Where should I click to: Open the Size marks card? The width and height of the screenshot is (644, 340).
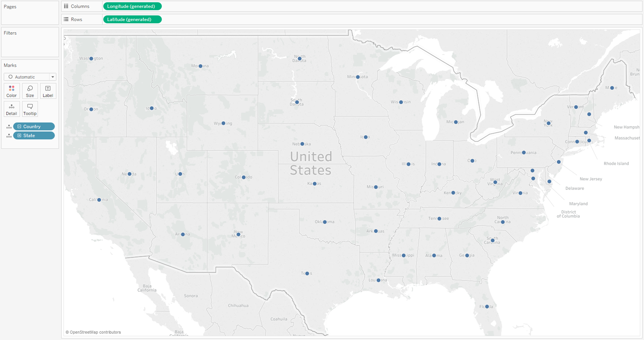point(30,91)
